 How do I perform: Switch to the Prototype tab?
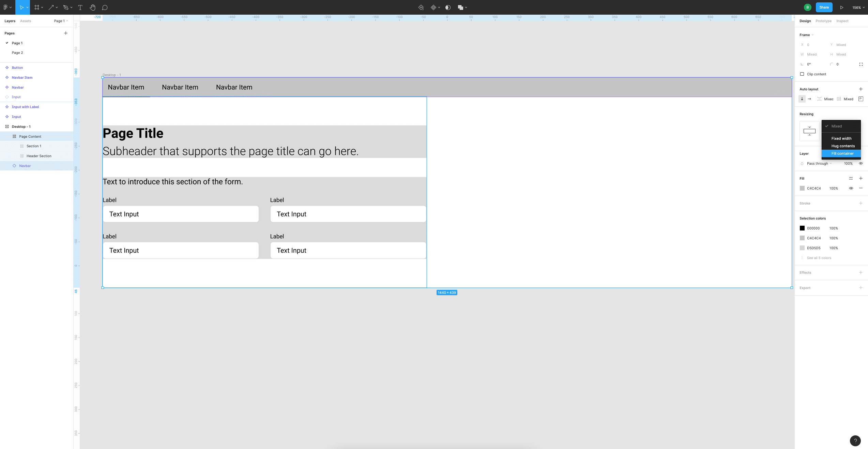[x=823, y=21]
